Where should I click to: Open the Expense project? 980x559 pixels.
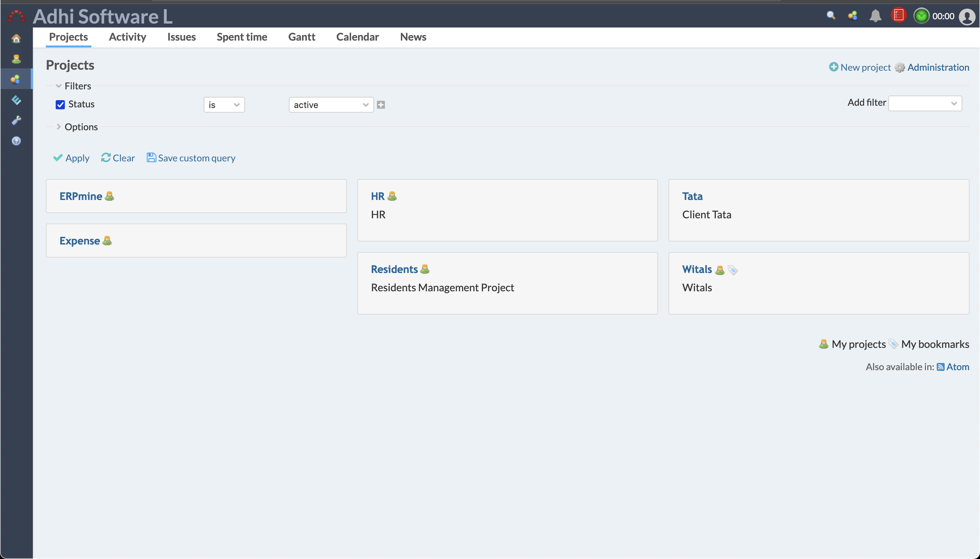coord(80,241)
